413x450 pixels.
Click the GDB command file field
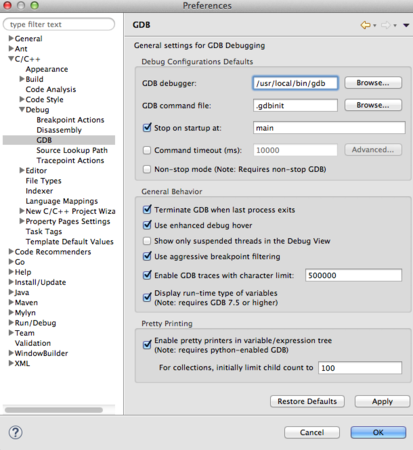pyautogui.click(x=295, y=105)
